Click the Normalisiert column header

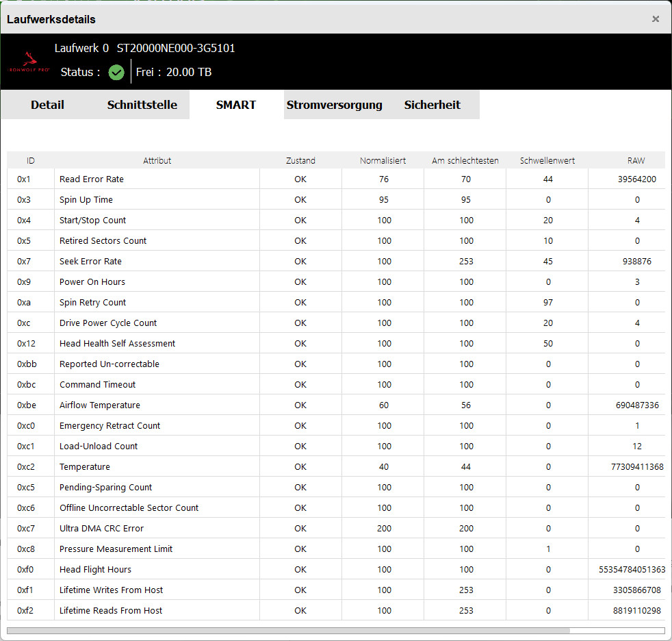click(x=383, y=161)
